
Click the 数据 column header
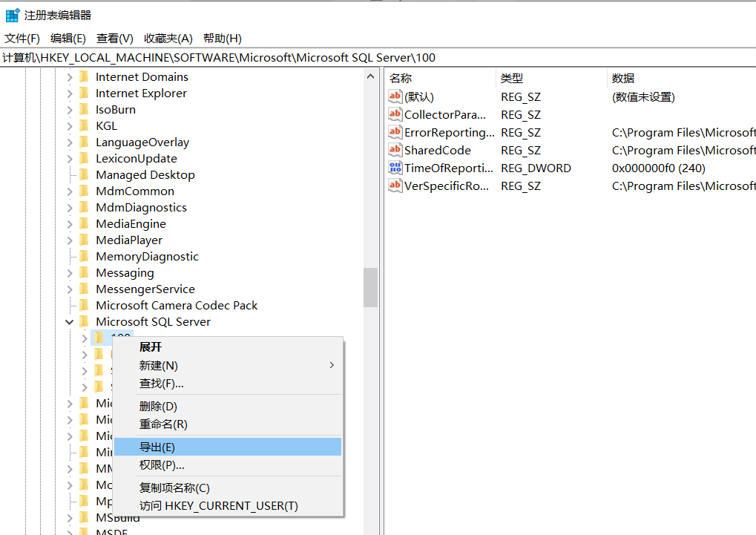click(681, 78)
